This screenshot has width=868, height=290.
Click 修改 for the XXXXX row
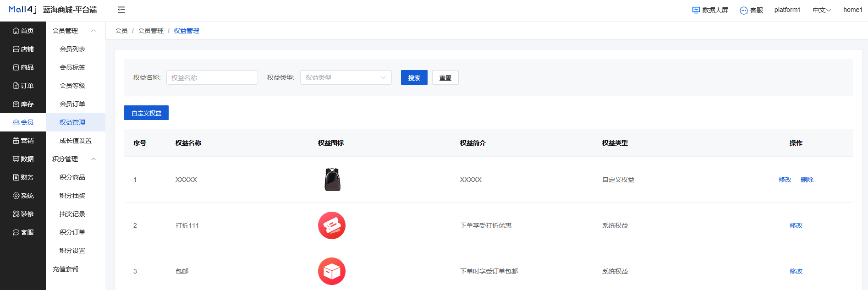tap(785, 180)
